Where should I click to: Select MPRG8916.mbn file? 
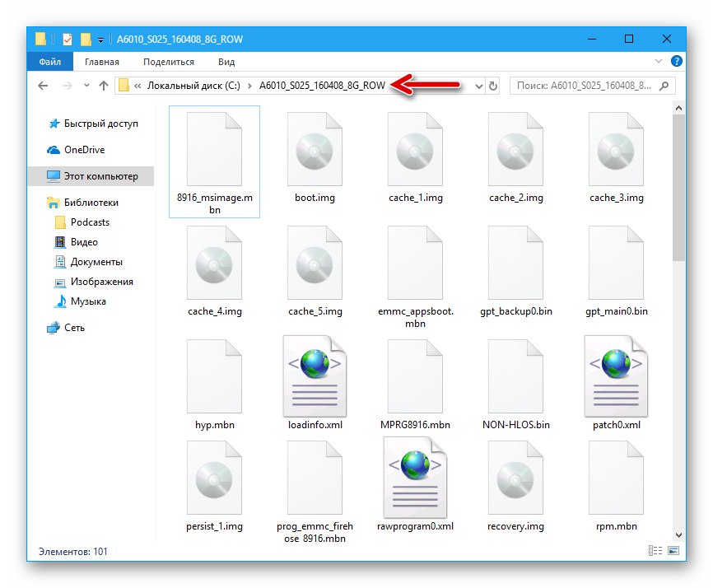[x=415, y=376]
